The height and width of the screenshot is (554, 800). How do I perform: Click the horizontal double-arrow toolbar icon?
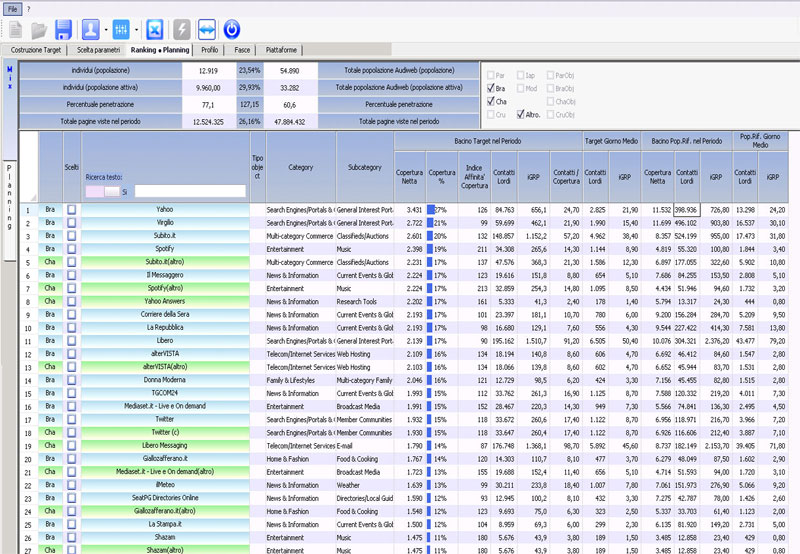(x=207, y=29)
